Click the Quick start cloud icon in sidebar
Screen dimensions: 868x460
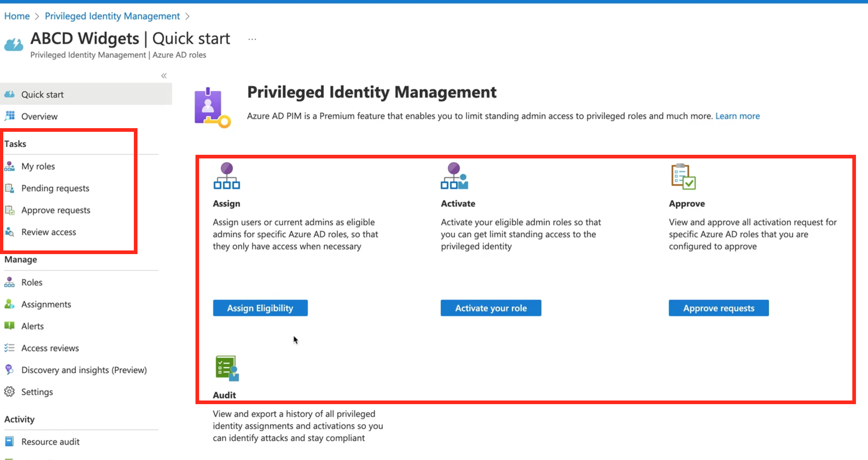tap(9, 94)
